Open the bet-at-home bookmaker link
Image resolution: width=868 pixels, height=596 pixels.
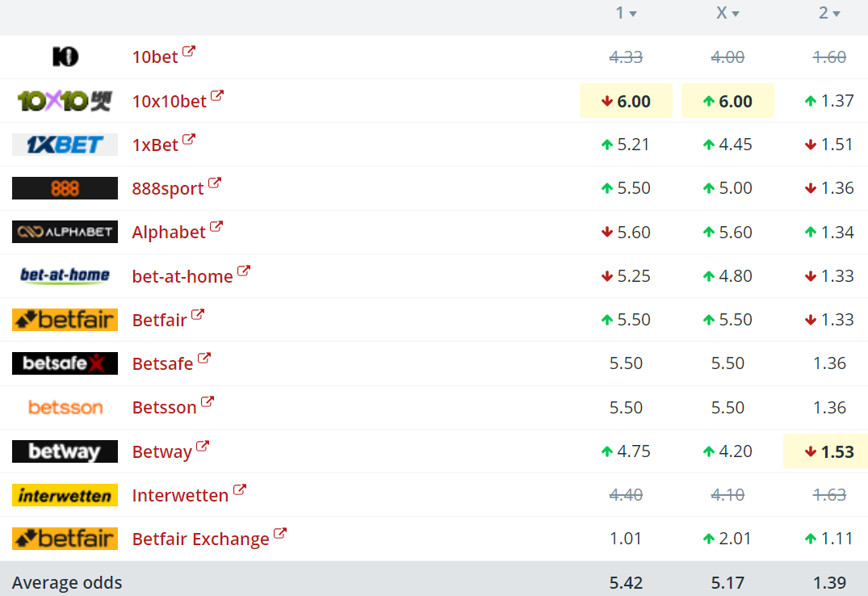tap(182, 276)
